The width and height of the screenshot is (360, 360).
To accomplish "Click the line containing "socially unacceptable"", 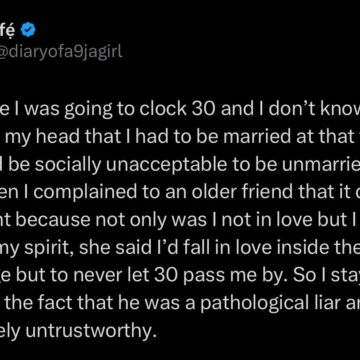I will click(180, 165).
